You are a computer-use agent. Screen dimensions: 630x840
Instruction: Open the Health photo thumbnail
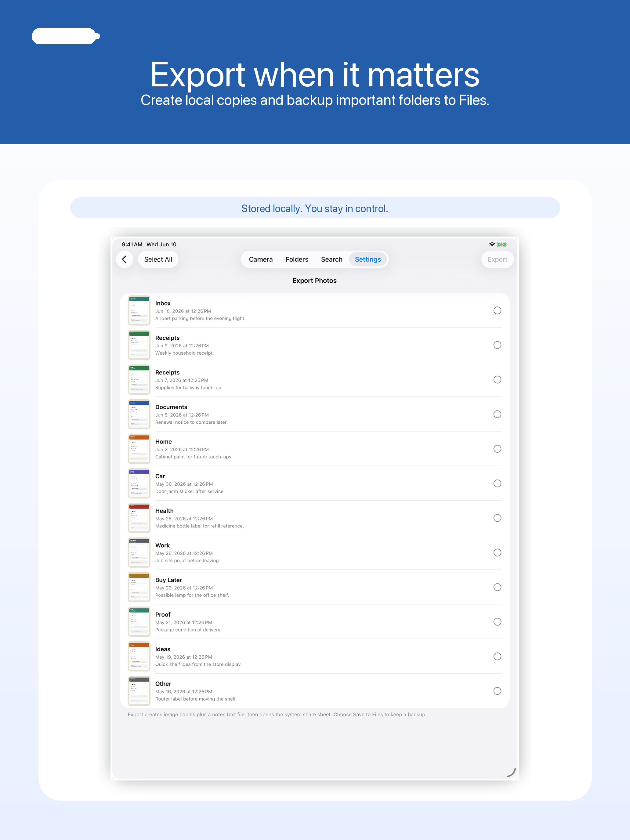coord(139,518)
